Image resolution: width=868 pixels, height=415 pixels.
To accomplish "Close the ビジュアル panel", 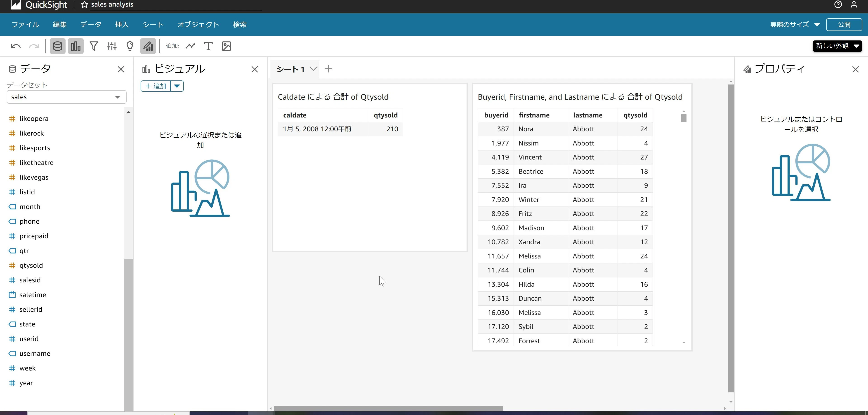I will coord(255,69).
